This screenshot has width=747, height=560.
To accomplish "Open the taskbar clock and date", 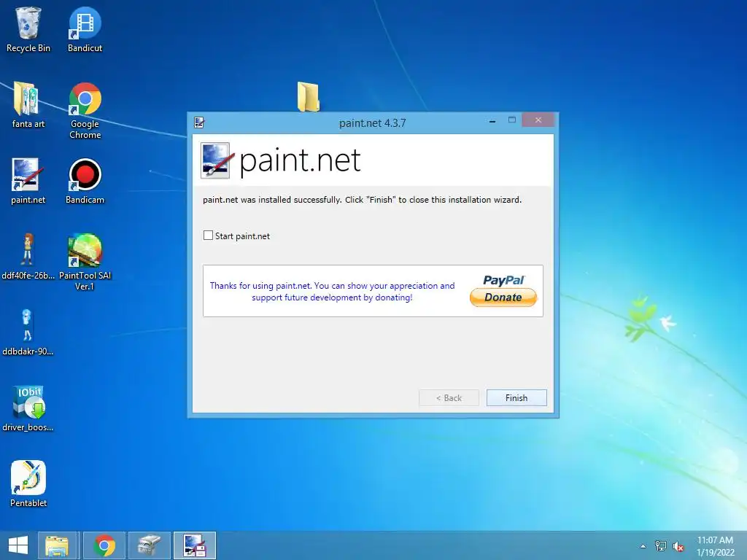I will point(716,546).
